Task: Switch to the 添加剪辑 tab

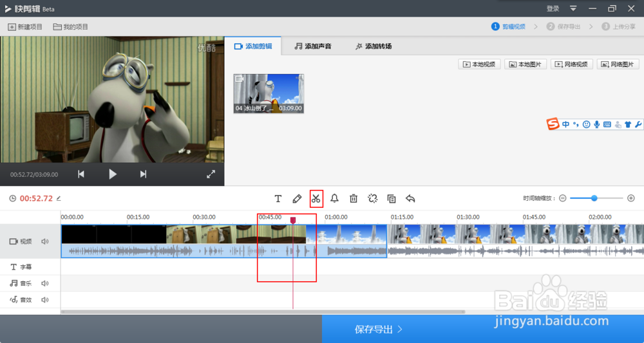Action: tap(253, 46)
